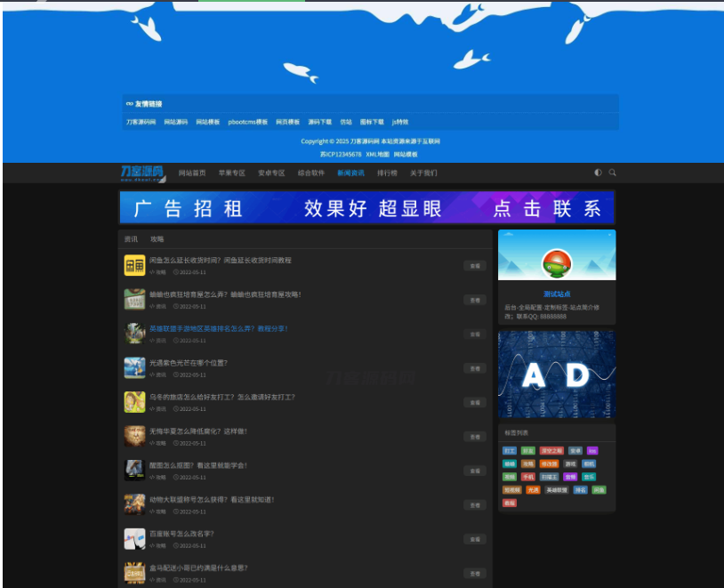This screenshot has width=724, height=588.
Task: Click the 光遇 article thumbnail icon
Action: tap(134, 367)
